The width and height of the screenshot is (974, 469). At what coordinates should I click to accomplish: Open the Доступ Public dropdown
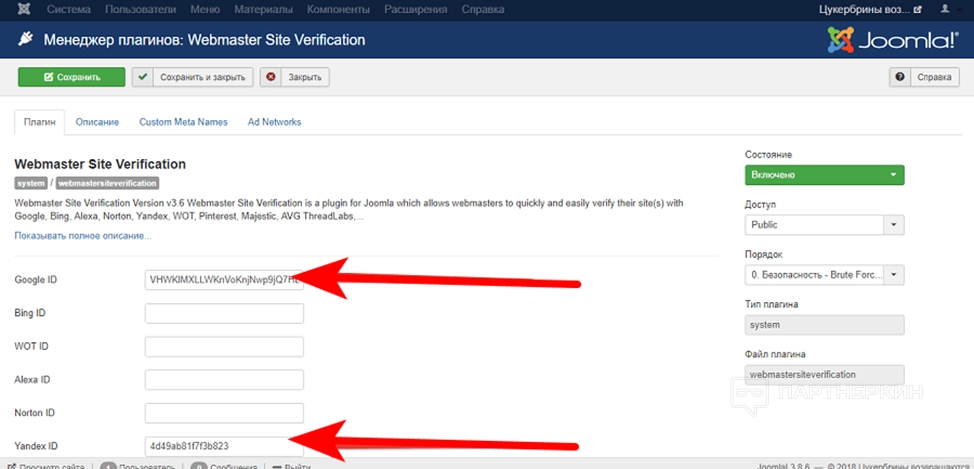coord(824,225)
